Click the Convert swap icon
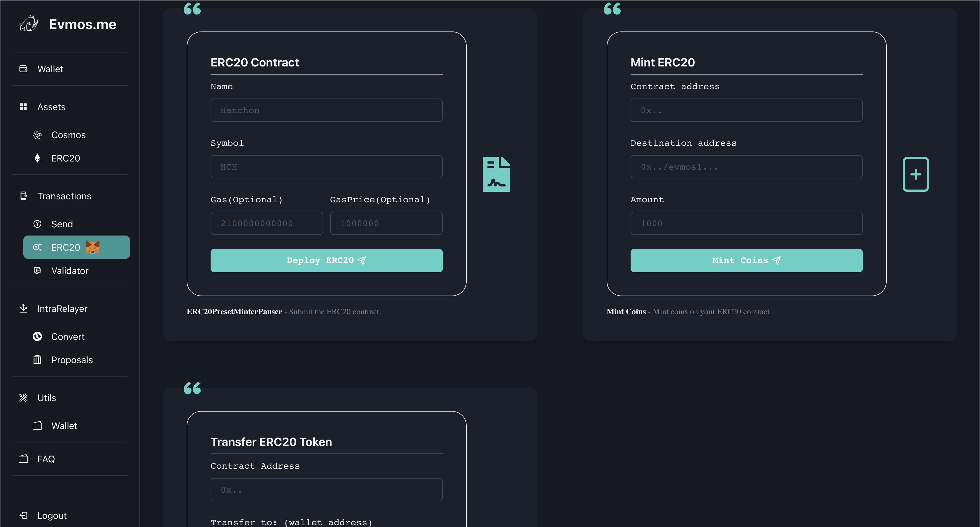The width and height of the screenshot is (980, 527). point(37,336)
